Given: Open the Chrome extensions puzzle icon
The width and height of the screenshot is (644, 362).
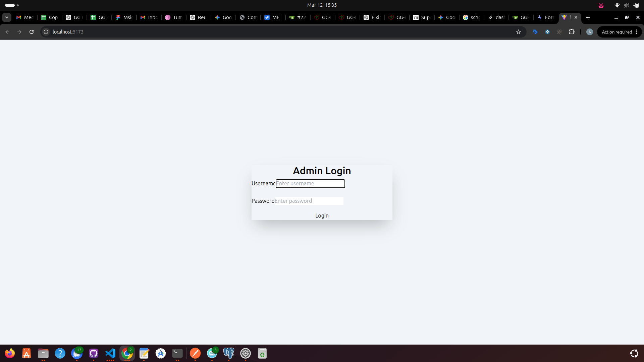Looking at the screenshot, I should [572, 32].
